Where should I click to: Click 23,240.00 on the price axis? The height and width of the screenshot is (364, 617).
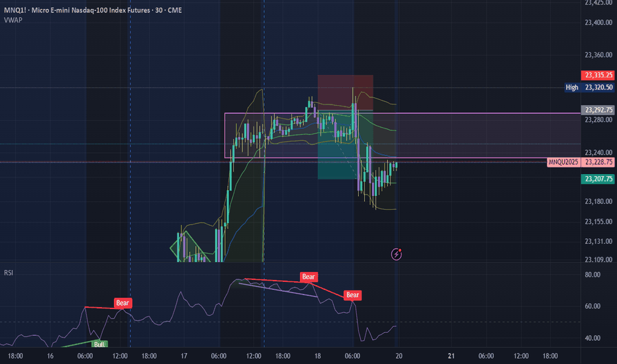(598, 152)
